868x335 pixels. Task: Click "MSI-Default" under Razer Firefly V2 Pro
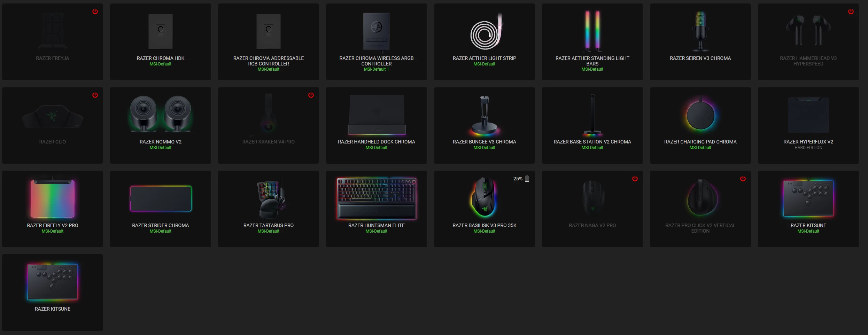pos(53,231)
